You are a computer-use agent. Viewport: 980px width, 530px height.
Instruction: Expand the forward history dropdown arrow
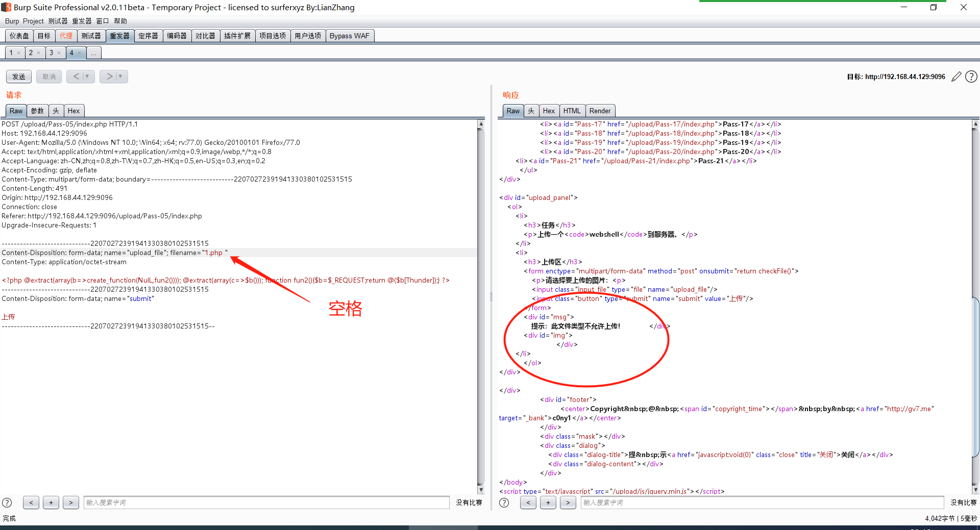click(x=121, y=77)
